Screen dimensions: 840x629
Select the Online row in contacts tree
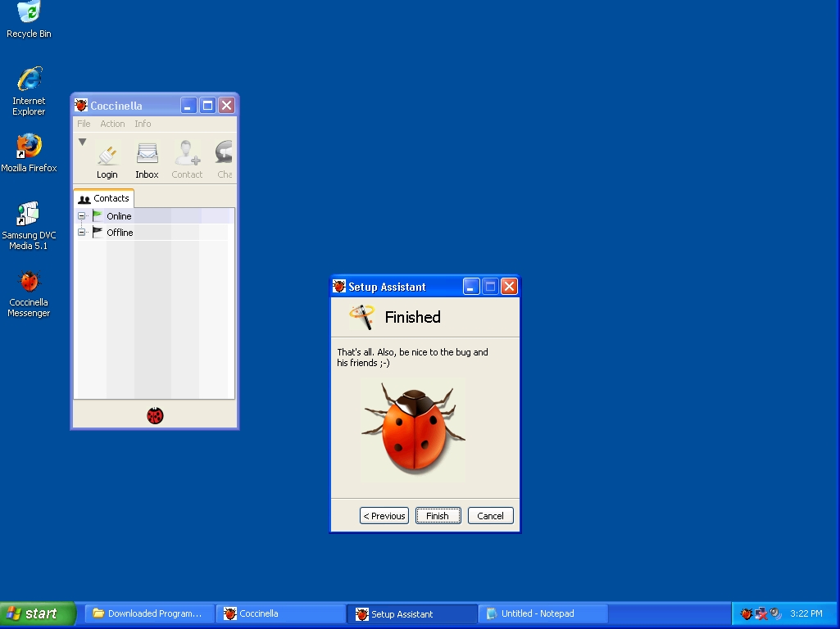154,215
